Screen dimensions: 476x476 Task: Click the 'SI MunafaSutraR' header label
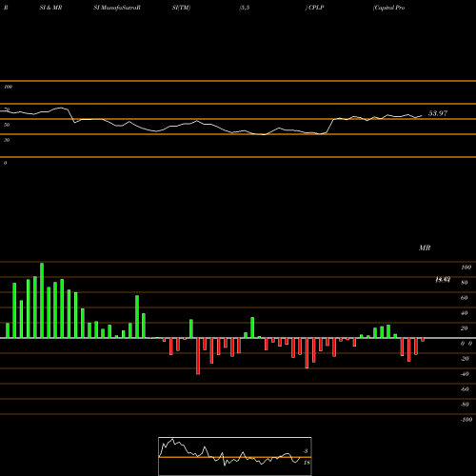tap(117, 8)
